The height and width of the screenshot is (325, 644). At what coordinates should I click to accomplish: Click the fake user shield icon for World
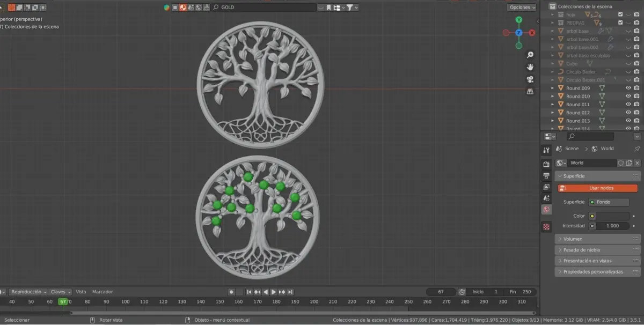coord(621,163)
